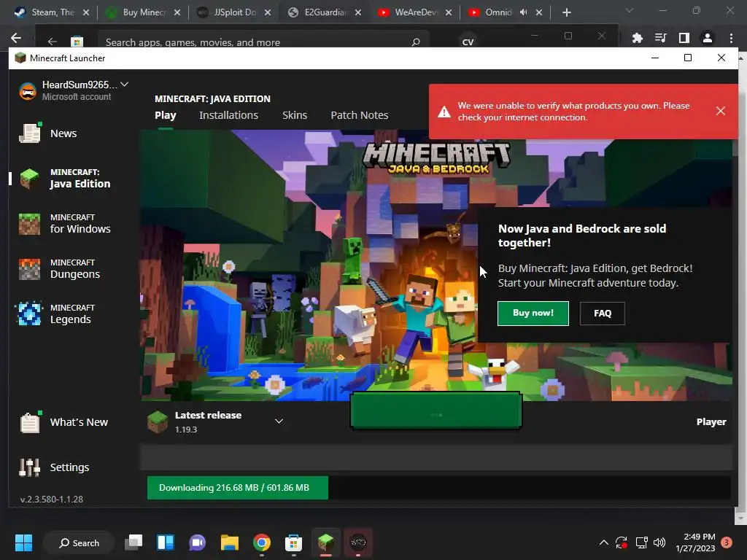Open the FAQ button

pyautogui.click(x=602, y=314)
